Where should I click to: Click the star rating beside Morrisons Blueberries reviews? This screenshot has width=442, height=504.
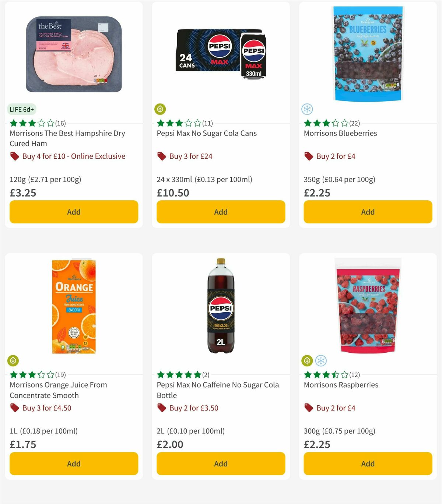point(326,123)
